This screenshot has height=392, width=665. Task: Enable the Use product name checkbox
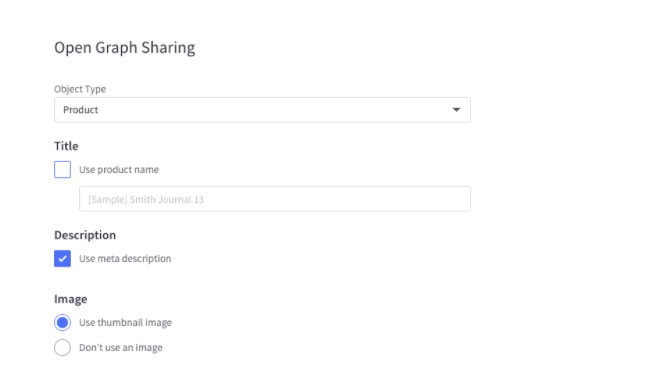coord(62,170)
